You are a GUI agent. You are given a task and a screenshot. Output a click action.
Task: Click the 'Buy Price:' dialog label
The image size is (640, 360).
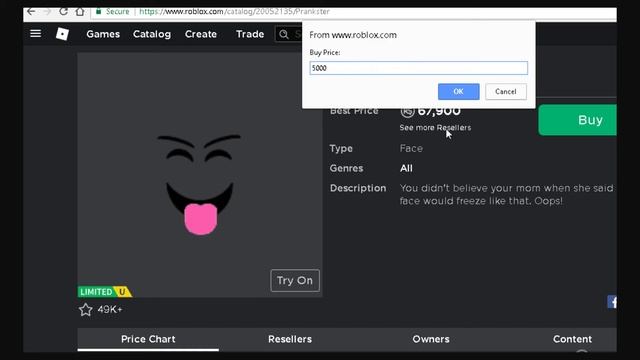click(x=324, y=52)
